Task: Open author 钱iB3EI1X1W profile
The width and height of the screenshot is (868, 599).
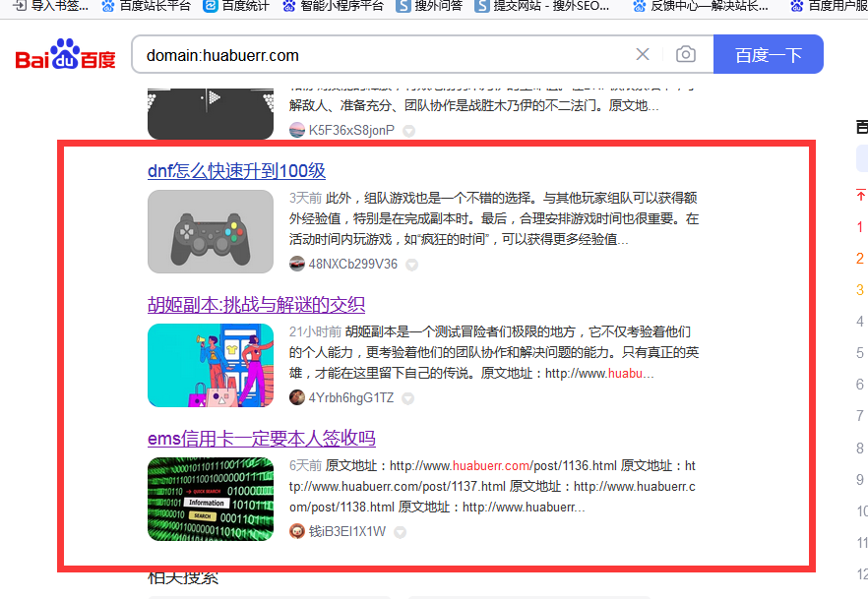Action: (347, 531)
